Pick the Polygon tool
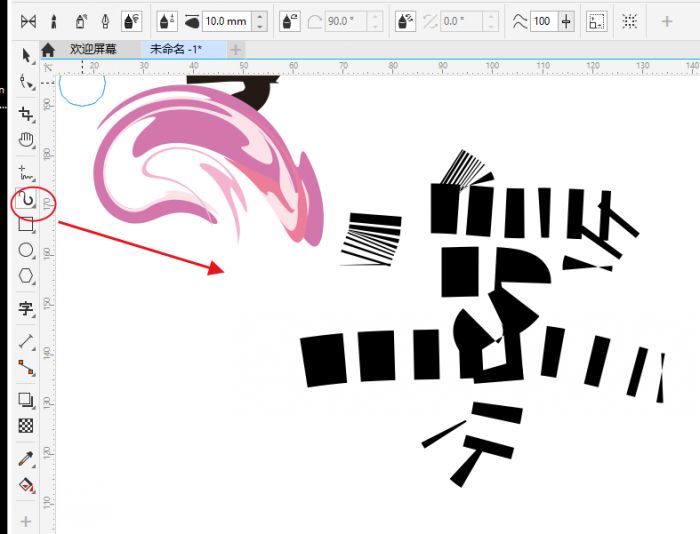Screen dimensions: 700x534 click(x=26, y=276)
